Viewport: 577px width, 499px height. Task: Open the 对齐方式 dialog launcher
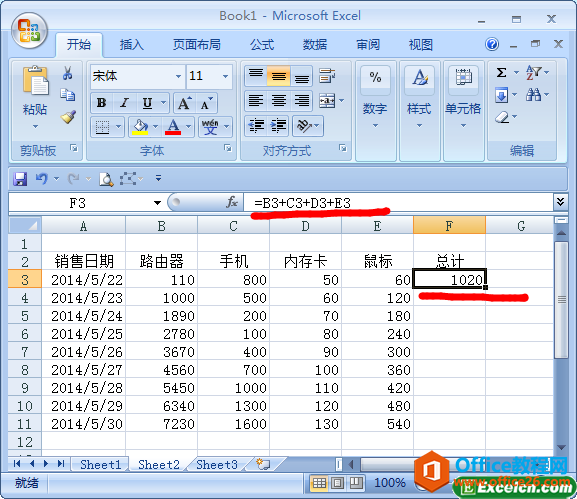click(343, 148)
